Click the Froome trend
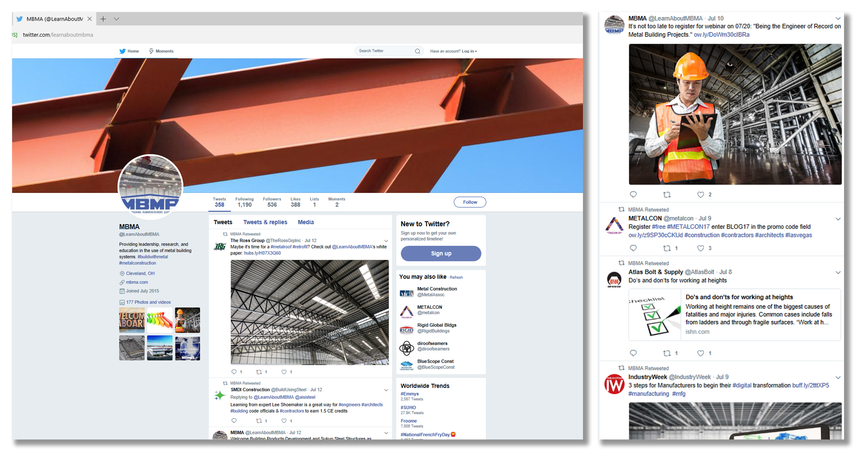The image size is (868, 462). pos(409,421)
